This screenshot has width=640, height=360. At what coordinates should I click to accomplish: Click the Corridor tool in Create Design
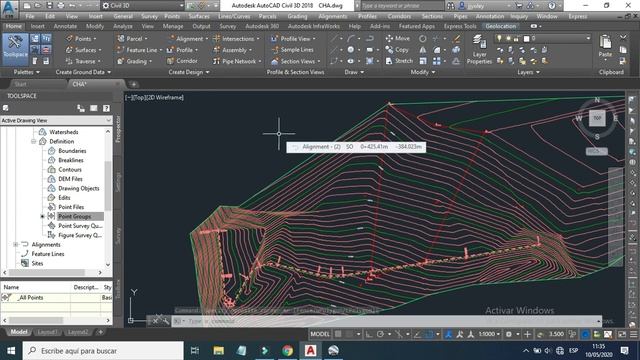coord(182,61)
